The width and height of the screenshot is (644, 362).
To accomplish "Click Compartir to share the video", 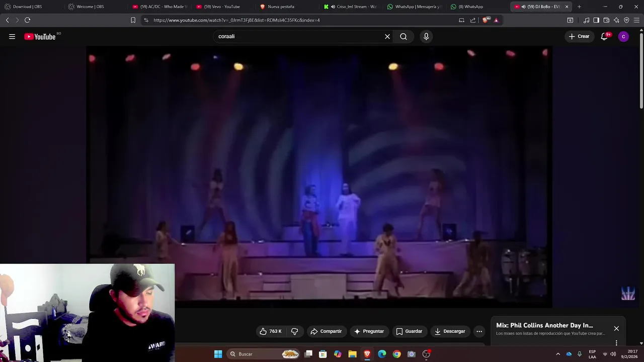I will (x=326, y=331).
